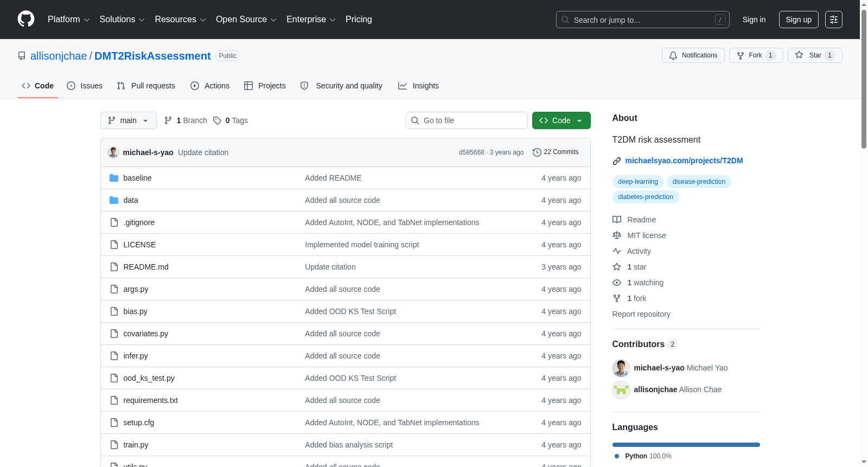This screenshot has height=467, width=868.
Task: Expand the Solutions menu
Action: pyautogui.click(x=122, y=20)
